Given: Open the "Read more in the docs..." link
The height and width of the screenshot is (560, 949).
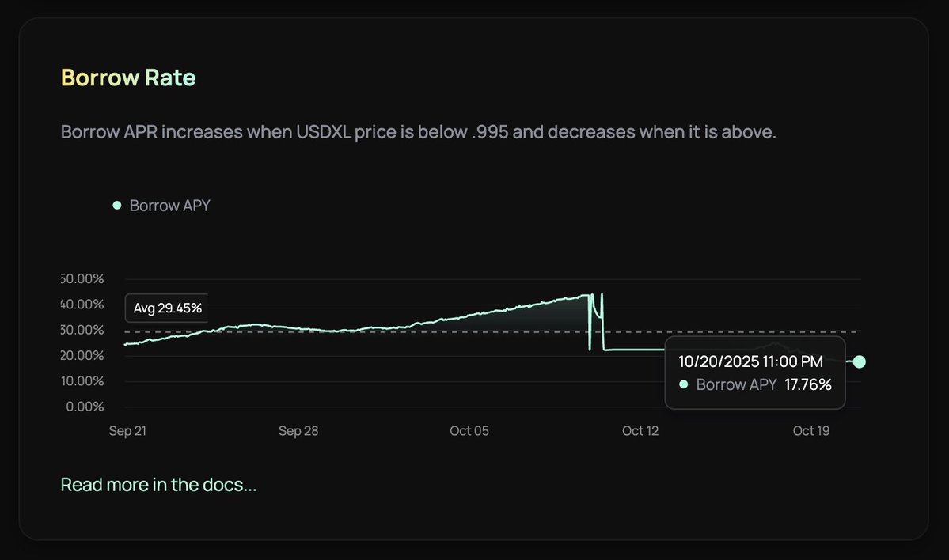Looking at the screenshot, I should [x=158, y=484].
